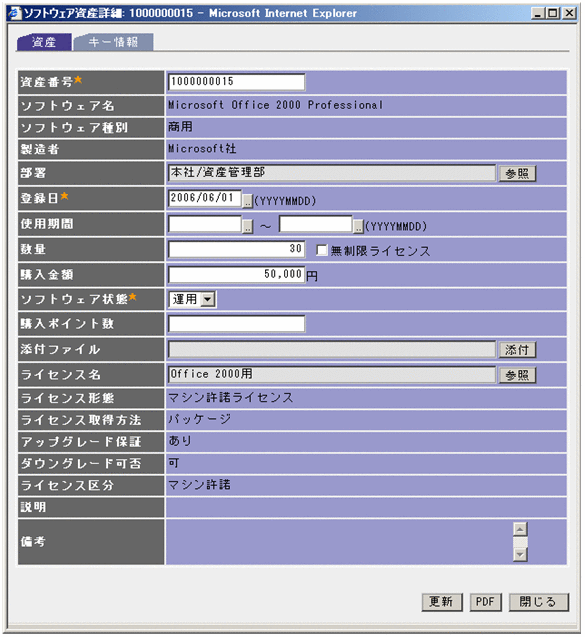Open 参照 button next to ライセンス名
The width and height of the screenshot is (585, 637).
click(x=517, y=375)
